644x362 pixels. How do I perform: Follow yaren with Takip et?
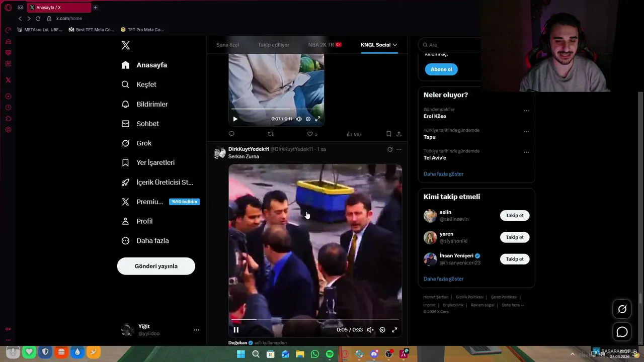(x=515, y=237)
